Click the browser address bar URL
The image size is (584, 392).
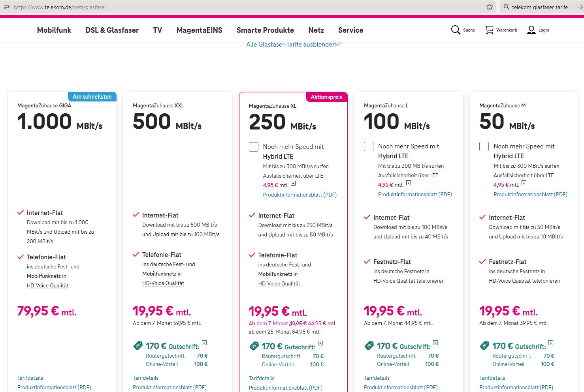(x=60, y=7)
